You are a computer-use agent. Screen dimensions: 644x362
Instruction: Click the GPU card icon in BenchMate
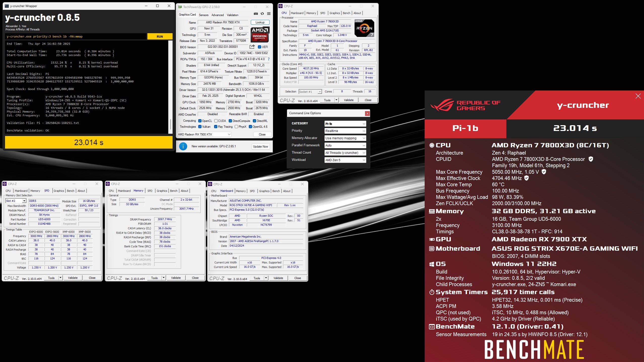click(x=432, y=239)
